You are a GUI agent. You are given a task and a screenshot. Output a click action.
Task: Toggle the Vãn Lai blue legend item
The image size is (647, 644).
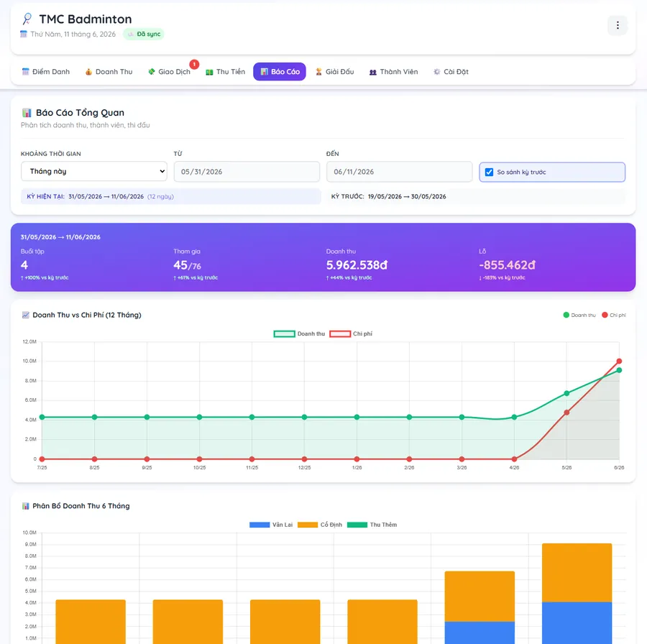[271, 525]
